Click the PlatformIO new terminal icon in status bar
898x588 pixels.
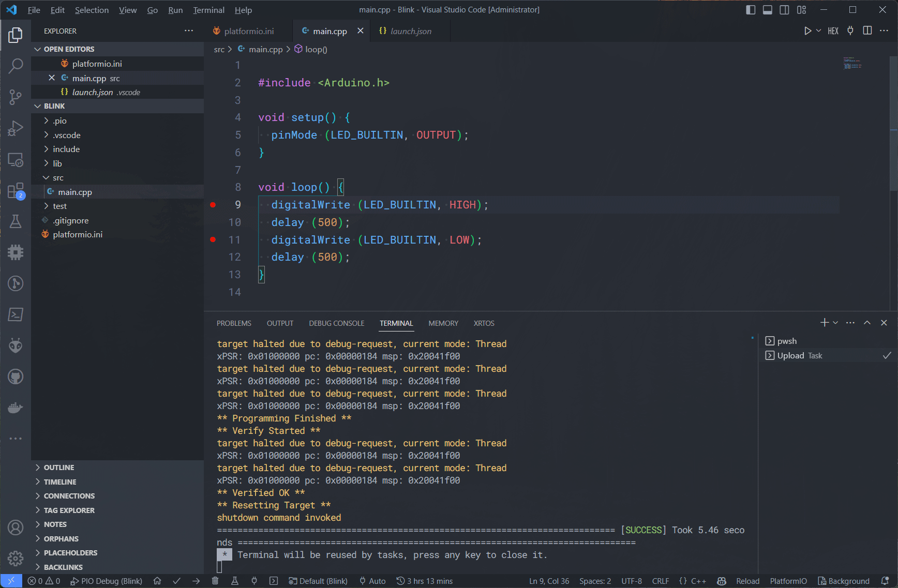(x=274, y=581)
